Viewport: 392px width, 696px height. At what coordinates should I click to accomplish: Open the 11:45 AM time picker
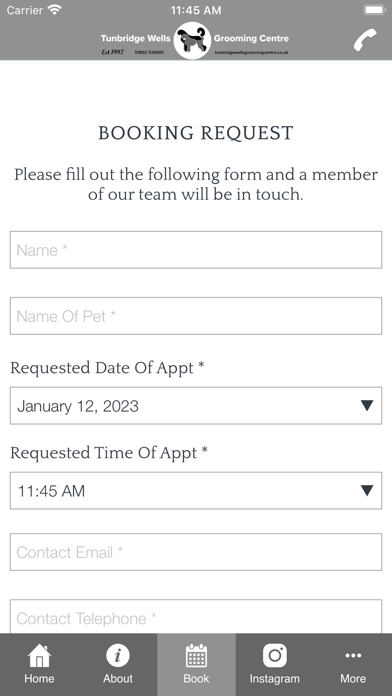pyautogui.click(x=196, y=490)
